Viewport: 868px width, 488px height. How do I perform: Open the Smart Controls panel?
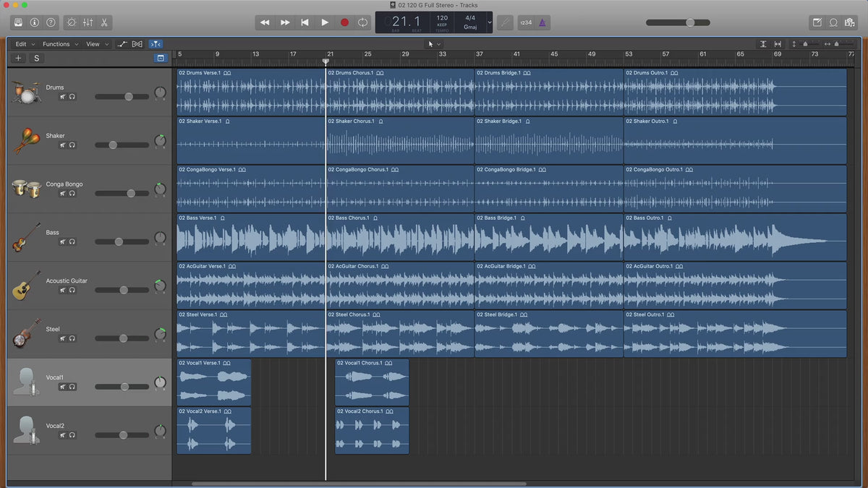72,22
